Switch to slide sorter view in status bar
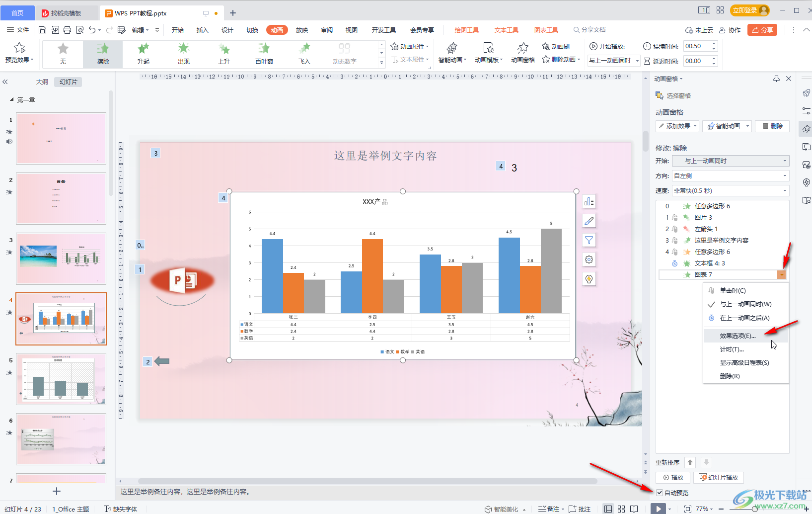The height and width of the screenshot is (514, 812). 621,509
